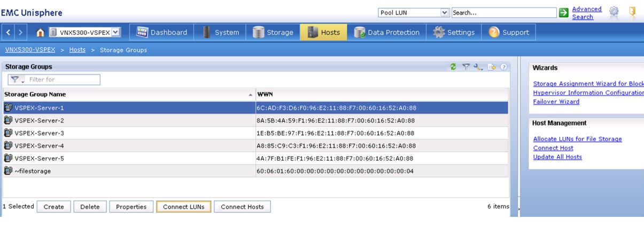The width and height of the screenshot is (644, 235).
Task: Open the wrench customize icon
Action: tap(478, 67)
